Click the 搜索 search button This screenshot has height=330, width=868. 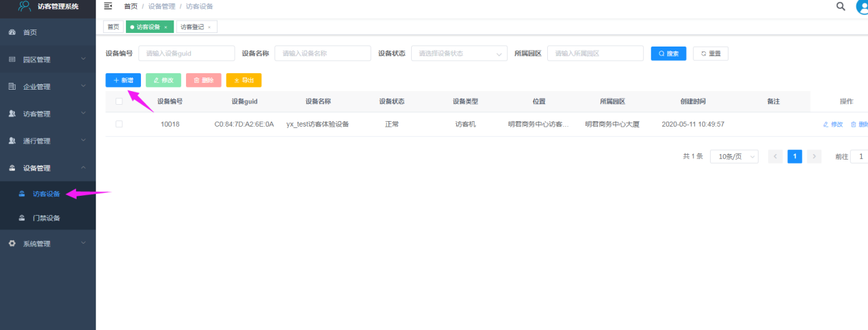tap(668, 53)
